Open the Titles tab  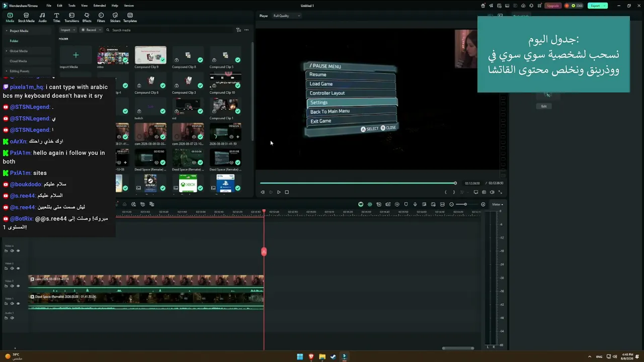[56, 18]
